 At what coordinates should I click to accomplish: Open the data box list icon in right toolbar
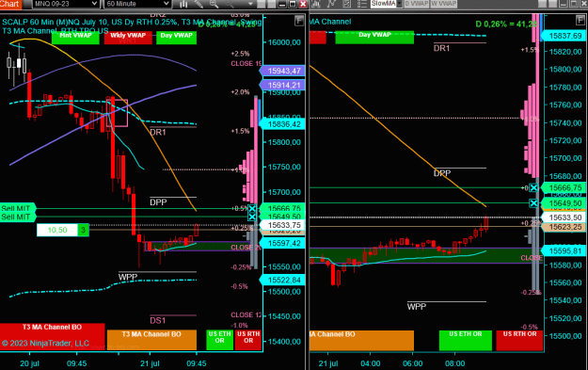[x=362, y=4]
